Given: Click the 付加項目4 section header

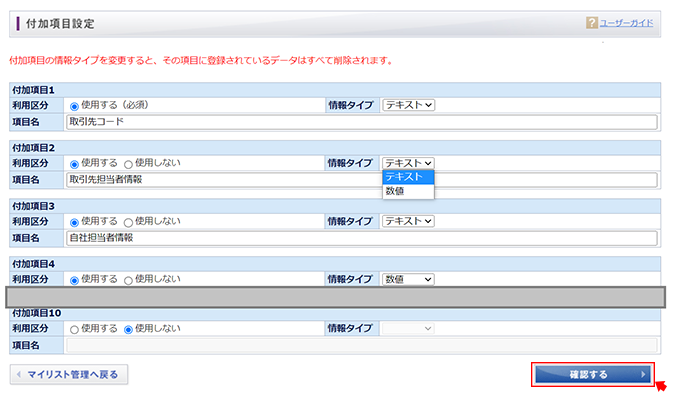Looking at the screenshot, I should (x=335, y=264).
